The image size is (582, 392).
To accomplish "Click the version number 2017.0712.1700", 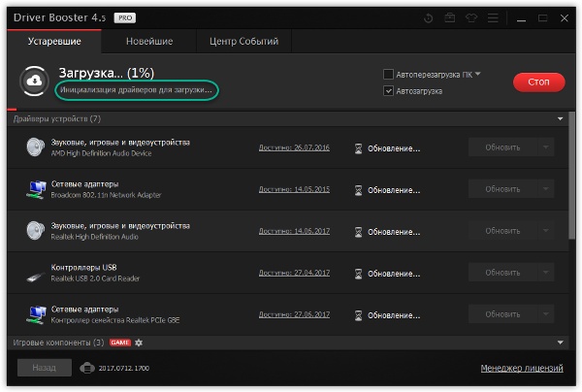I will click(x=123, y=369).
